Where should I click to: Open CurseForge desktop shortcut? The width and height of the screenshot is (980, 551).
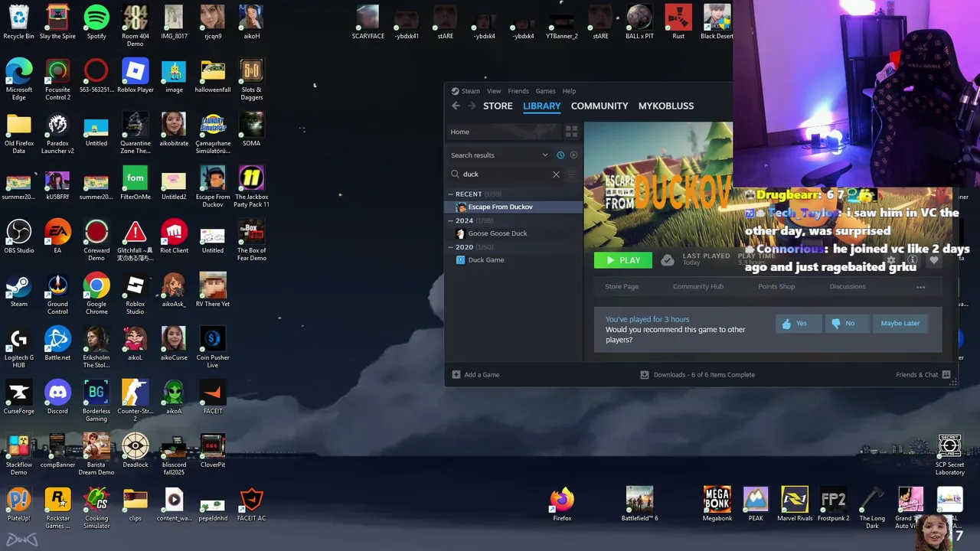click(x=19, y=396)
